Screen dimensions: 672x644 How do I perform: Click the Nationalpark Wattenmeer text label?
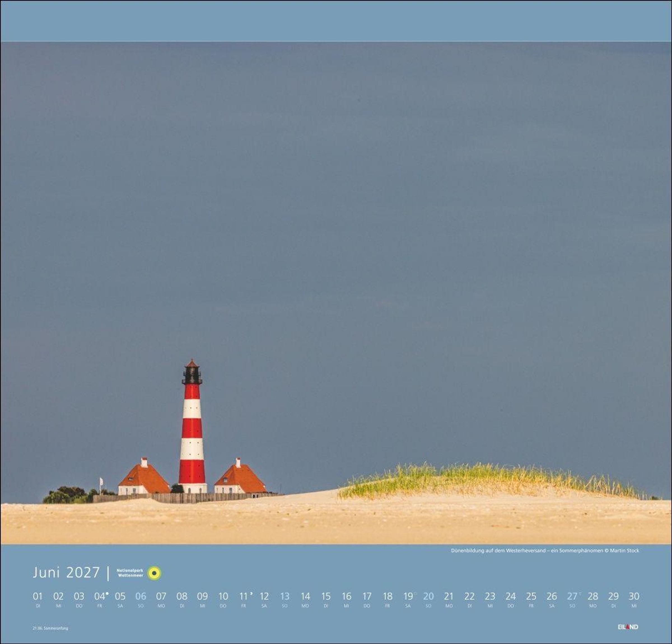click(130, 573)
